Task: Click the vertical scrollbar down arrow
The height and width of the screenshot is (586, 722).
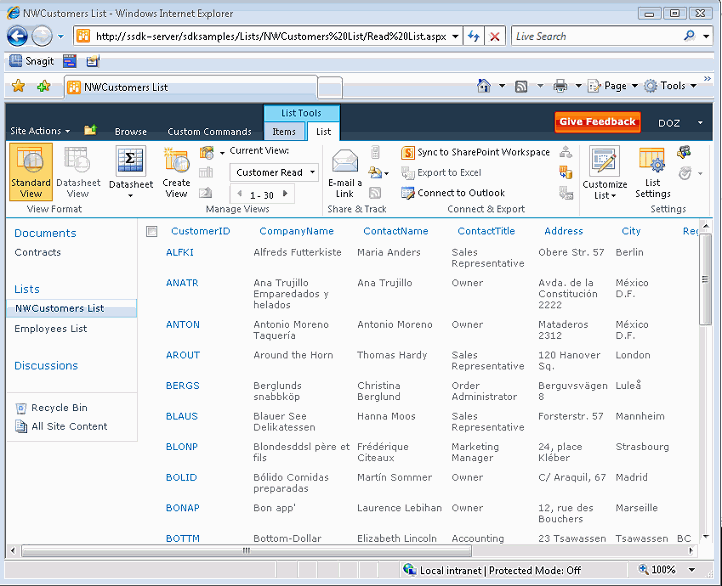Action: tap(705, 537)
